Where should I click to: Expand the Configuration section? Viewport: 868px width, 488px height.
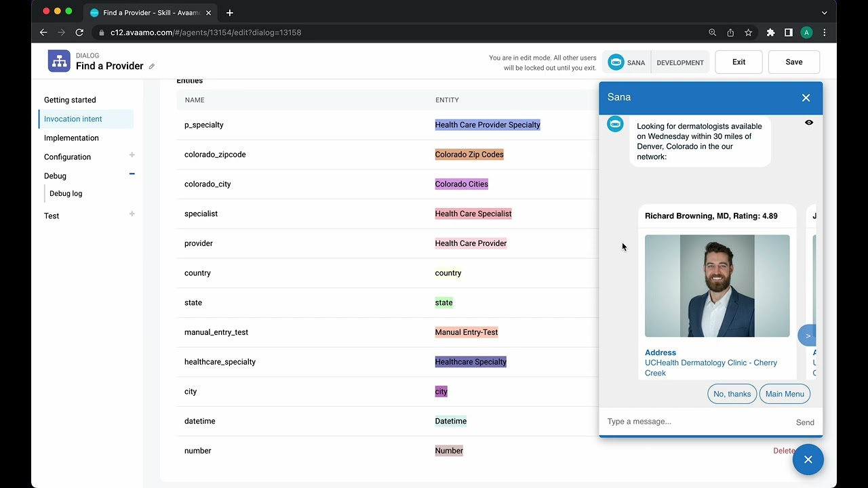coord(132,155)
